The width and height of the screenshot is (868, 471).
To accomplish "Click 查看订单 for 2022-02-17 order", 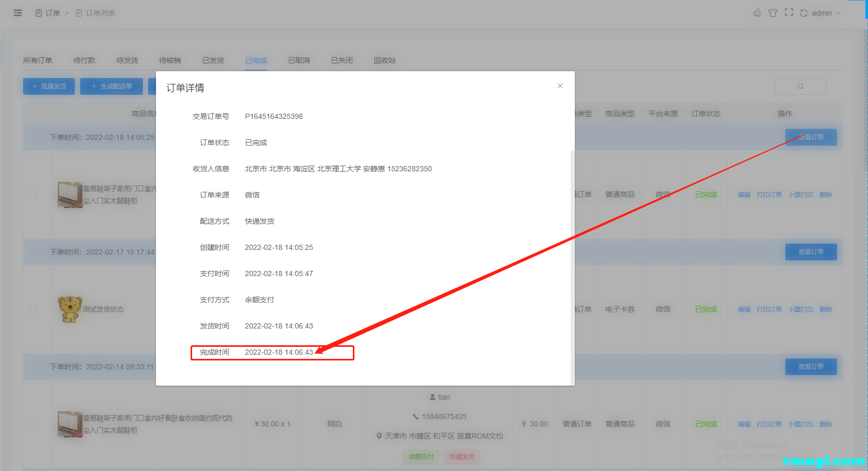I will [x=811, y=252].
